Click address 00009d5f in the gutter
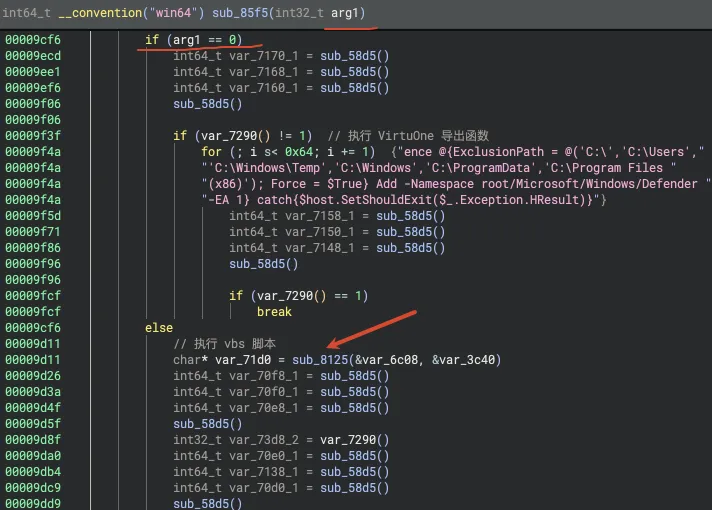This screenshot has width=712, height=510. [33, 424]
